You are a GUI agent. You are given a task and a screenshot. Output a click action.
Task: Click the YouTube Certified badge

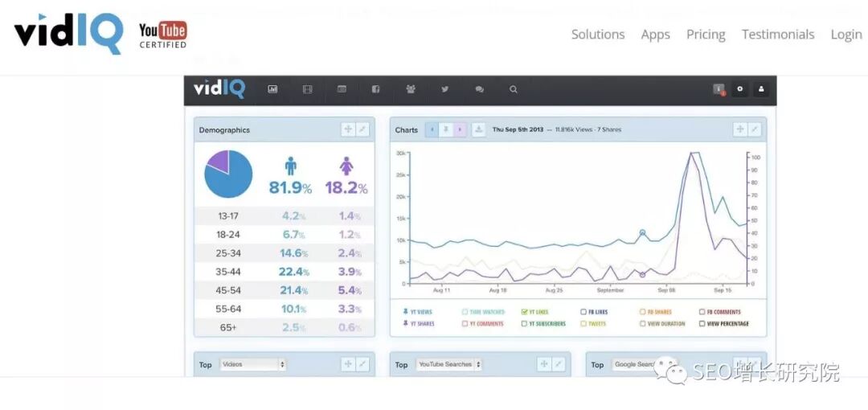tap(162, 35)
